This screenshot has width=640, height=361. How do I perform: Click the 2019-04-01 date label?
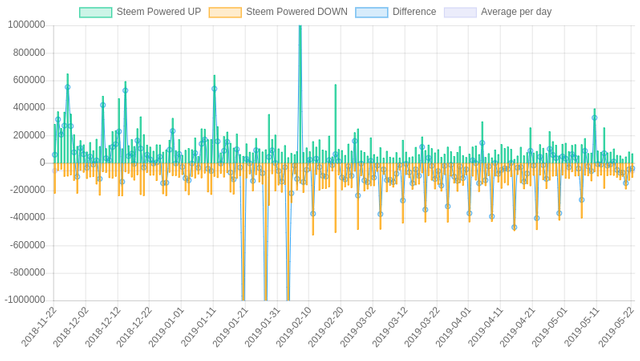(453, 327)
